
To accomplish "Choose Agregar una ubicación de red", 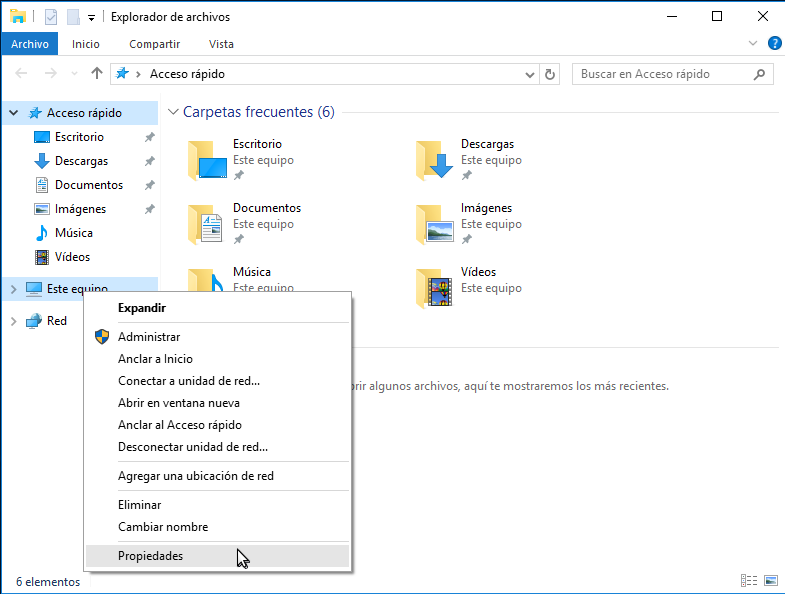I will point(217,476).
